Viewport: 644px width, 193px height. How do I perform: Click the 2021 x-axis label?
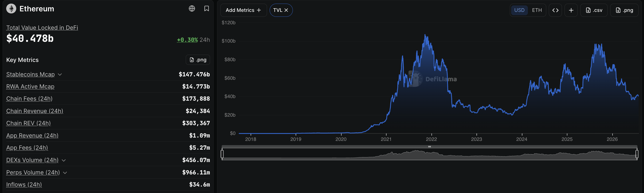tap(386, 139)
